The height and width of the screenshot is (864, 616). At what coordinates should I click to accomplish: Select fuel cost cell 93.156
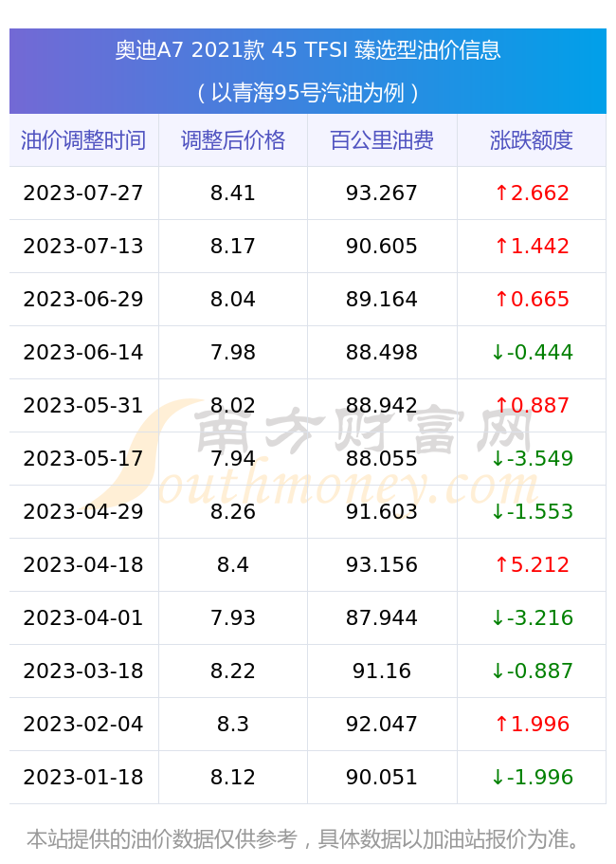(x=382, y=565)
